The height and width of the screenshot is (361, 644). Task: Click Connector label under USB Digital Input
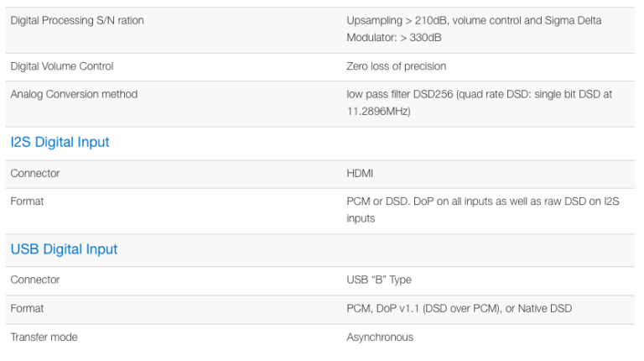(35, 280)
